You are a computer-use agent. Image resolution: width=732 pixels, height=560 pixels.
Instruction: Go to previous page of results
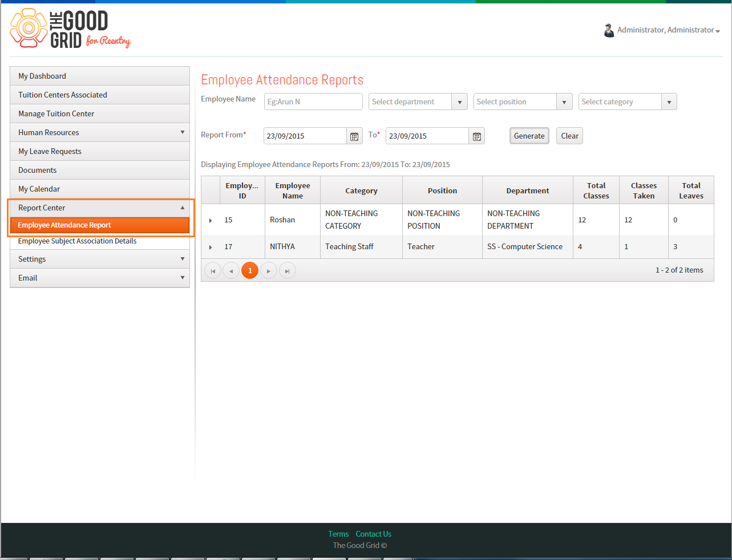tap(231, 271)
